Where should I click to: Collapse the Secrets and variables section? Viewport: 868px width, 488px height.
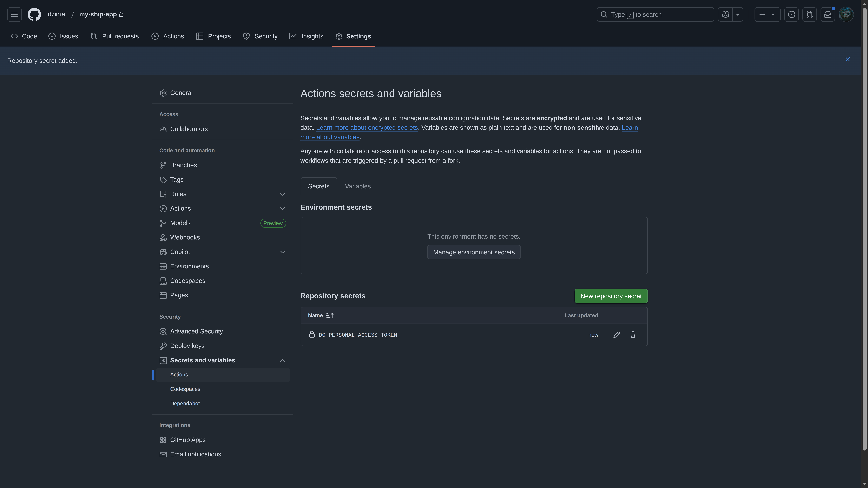click(x=282, y=360)
